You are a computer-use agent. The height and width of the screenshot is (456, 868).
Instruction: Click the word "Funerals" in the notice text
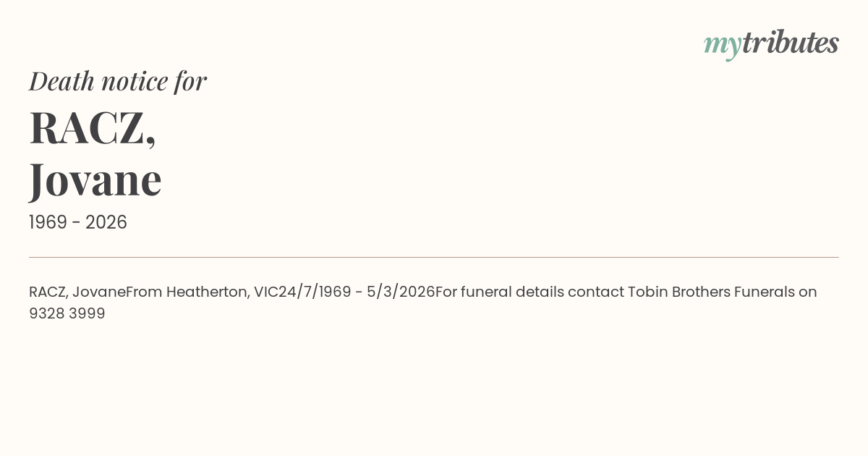click(x=764, y=292)
